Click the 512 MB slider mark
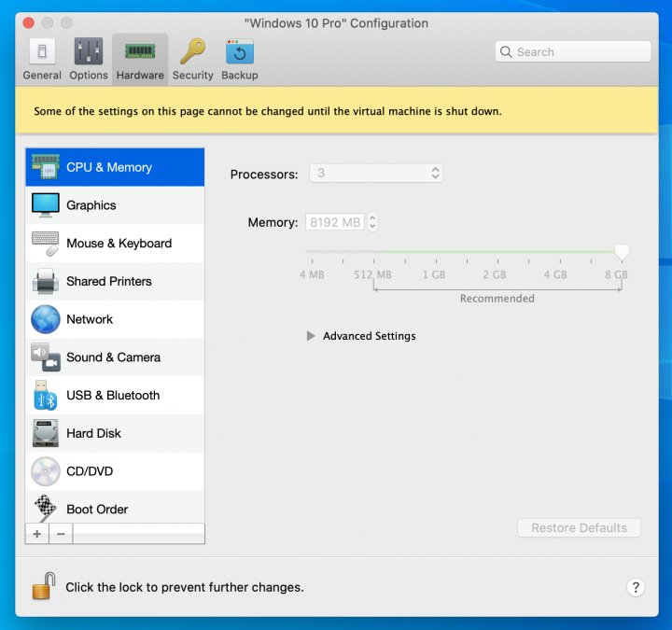Screen dimensions: 672x630 (x=372, y=274)
